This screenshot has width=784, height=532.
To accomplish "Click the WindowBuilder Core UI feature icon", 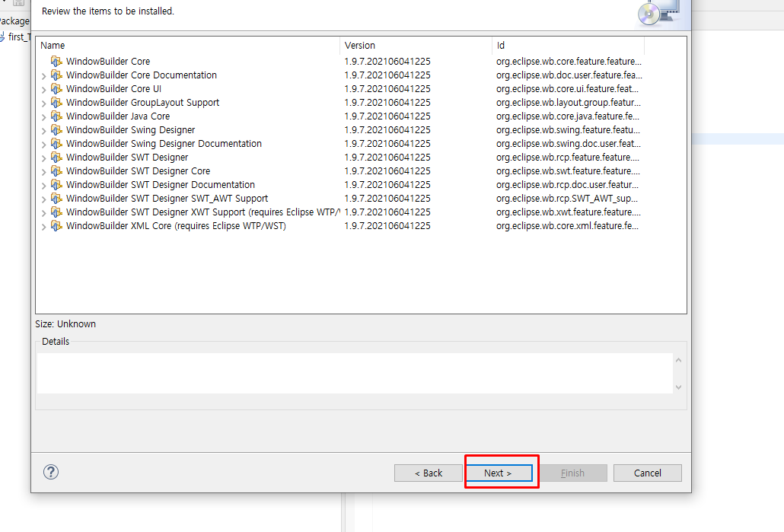I will coord(56,88).
